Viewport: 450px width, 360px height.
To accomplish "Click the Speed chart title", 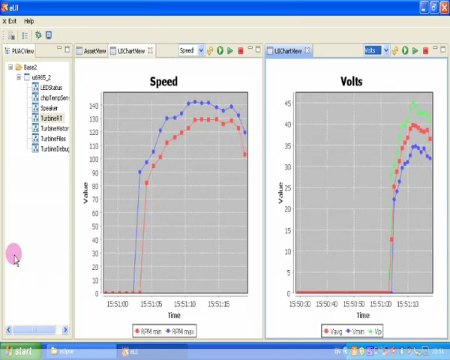I will point(164,82).
